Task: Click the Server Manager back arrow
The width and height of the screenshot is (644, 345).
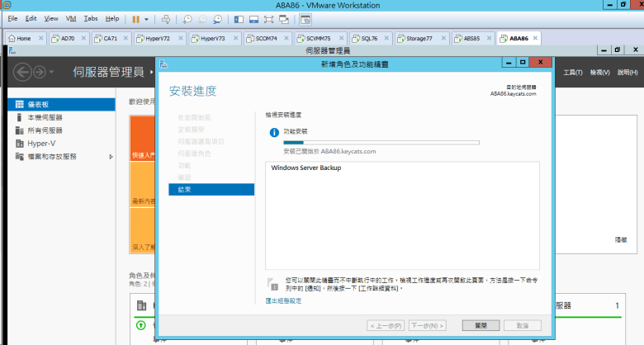Action: pyautogui.click(x=22, y=72)
